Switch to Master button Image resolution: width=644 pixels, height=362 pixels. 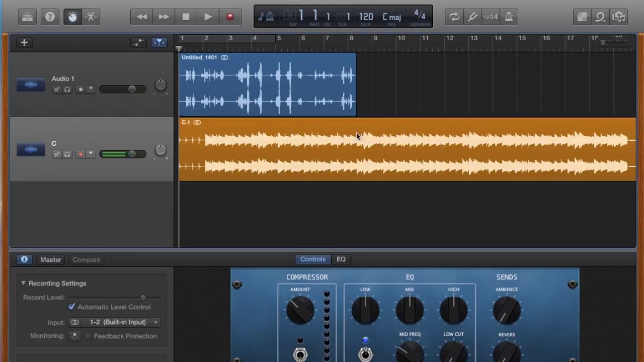point(51,259)
